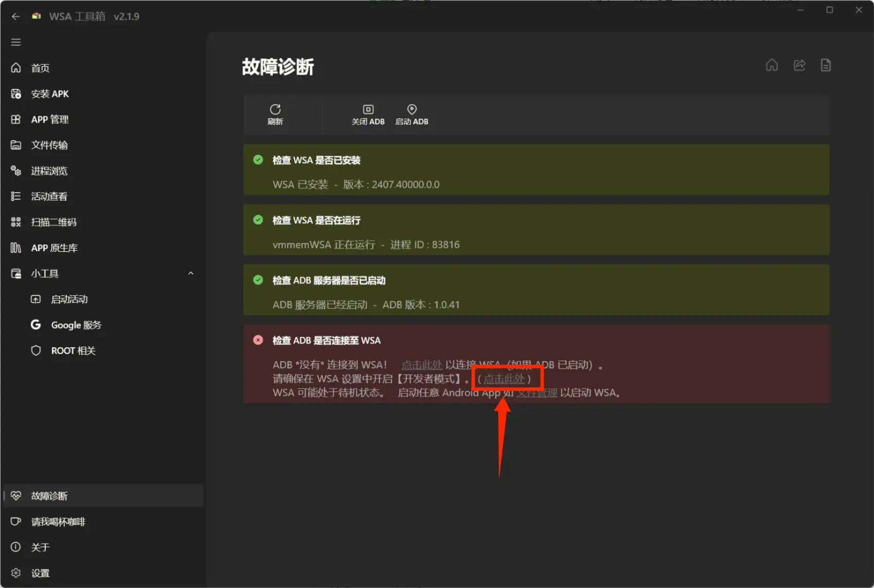The image size is (874, 588).
Task: Click 点击此处 link to connect WSA
Action: coord(422,365)
